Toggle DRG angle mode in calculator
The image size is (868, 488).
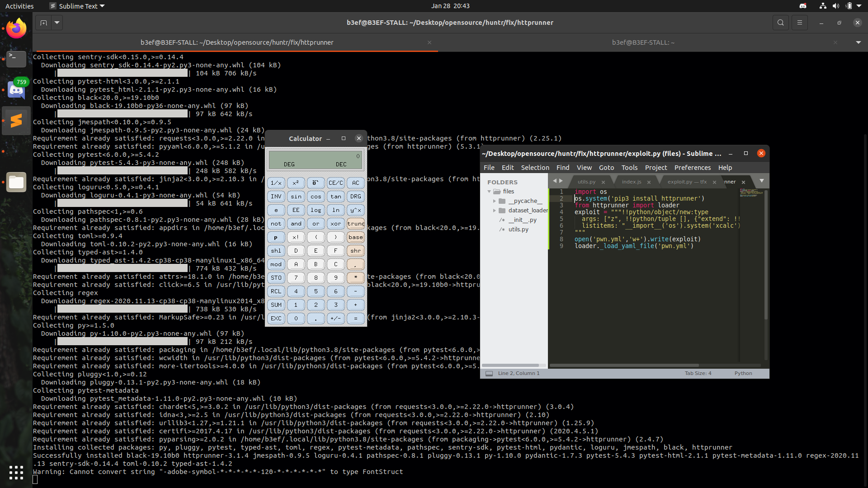(355, 197)
